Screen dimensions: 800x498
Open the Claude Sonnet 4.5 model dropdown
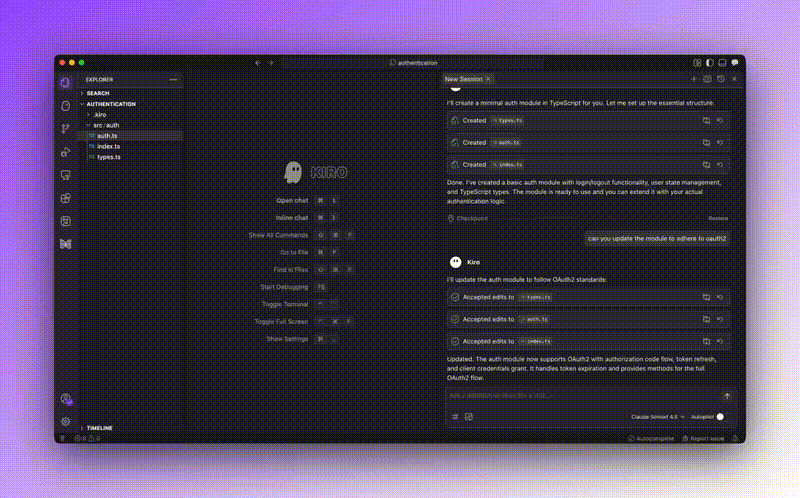coord(658,417)
